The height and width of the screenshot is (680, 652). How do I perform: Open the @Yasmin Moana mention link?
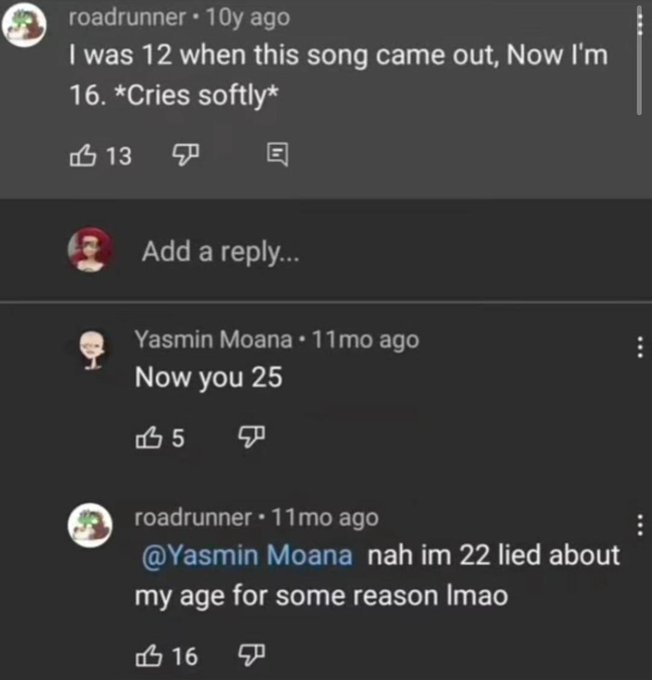(247, 556)
